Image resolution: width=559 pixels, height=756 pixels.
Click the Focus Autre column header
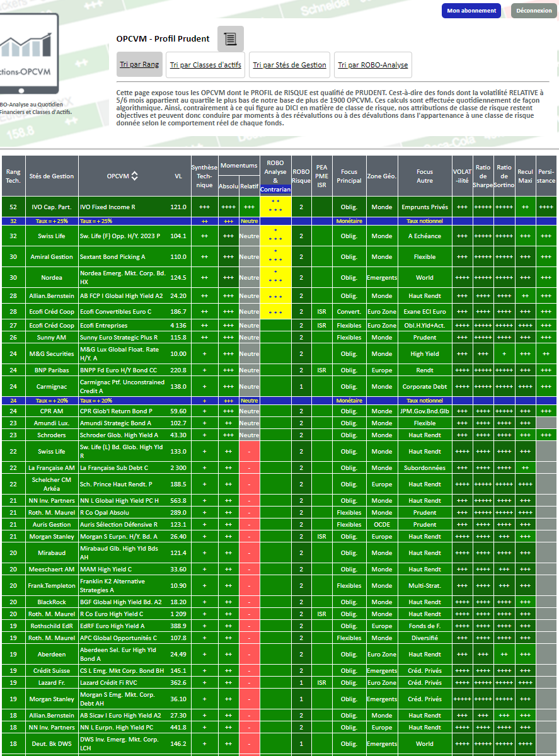tap(425, 176)
